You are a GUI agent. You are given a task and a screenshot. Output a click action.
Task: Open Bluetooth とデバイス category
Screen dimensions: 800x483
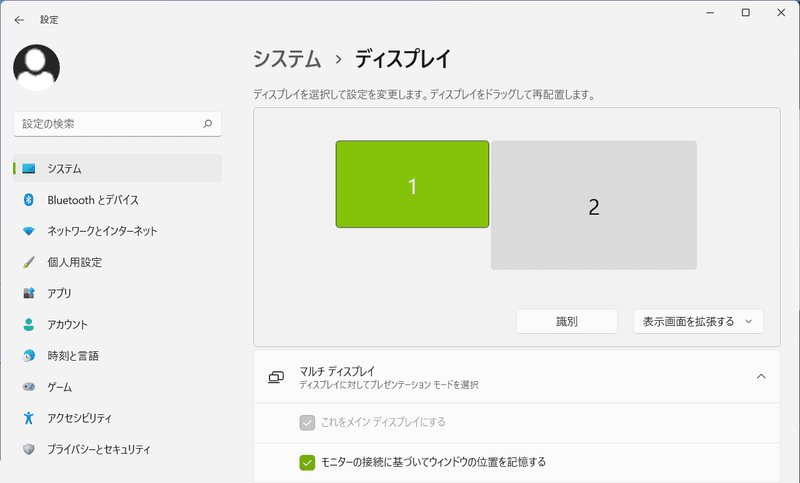(x=117, y=199)
